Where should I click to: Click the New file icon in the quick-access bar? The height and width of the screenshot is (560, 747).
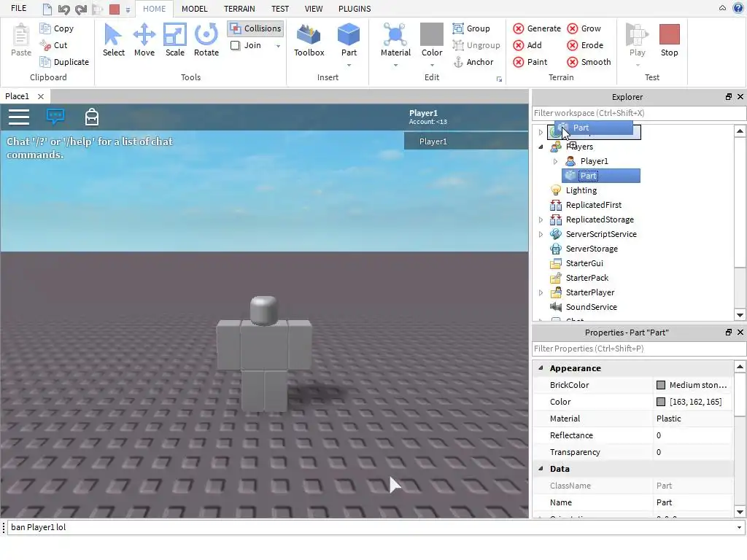pyautogui.click(x=47, y=9)
